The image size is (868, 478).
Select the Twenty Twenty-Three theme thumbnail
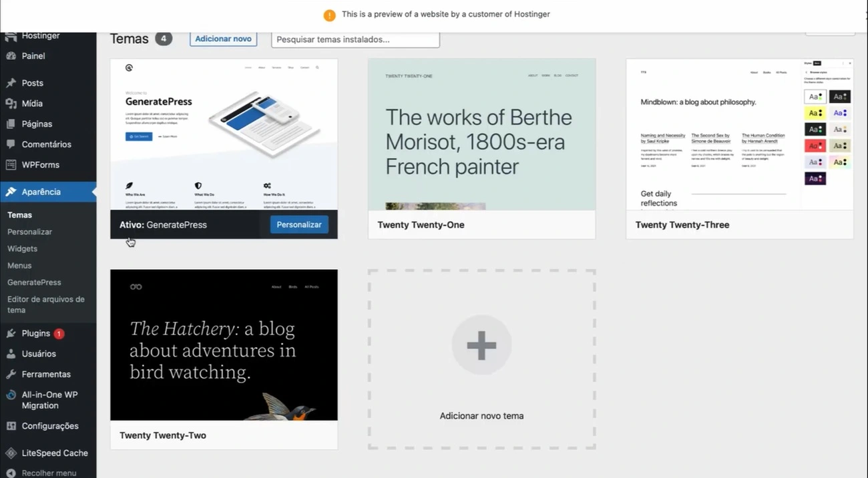pos(740,134)
